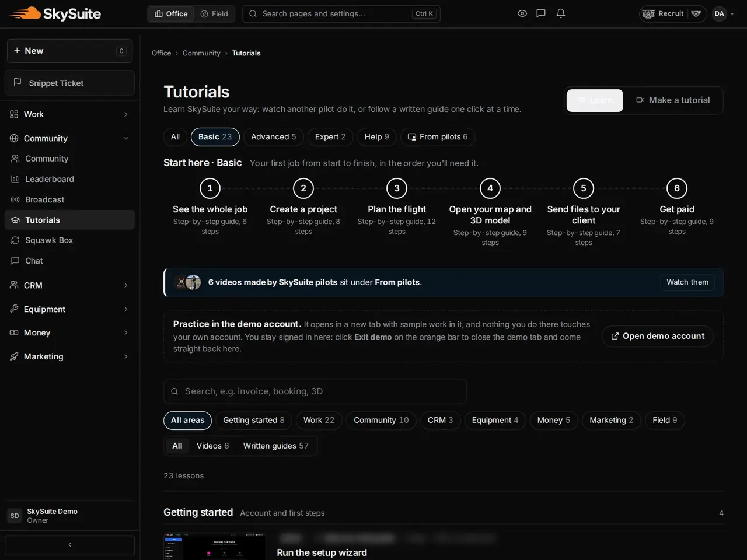The height and width of the screenshot is (560, 747).
Task: Select the Expert 2 level tab
Action: [330, 137]
